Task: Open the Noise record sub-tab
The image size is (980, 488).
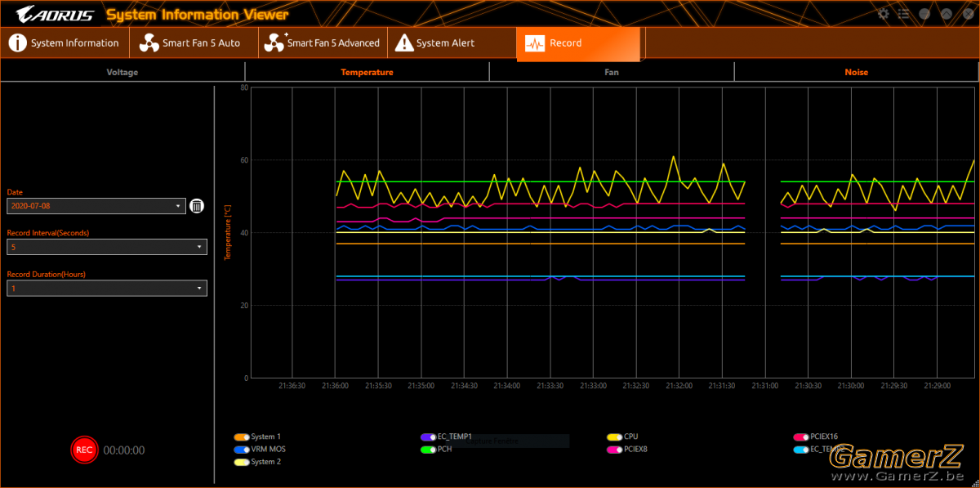Action: (857, 72)
